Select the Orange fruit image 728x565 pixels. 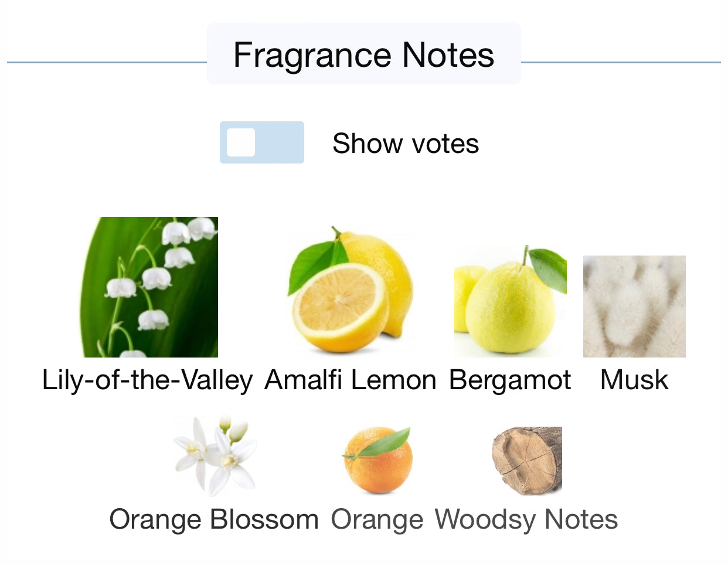377,460
